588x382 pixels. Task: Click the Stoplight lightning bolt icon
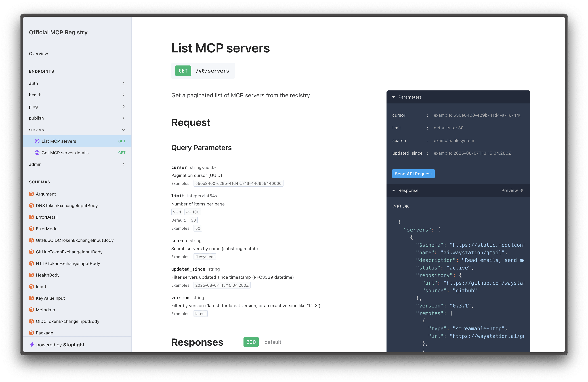tap(32, 345)
